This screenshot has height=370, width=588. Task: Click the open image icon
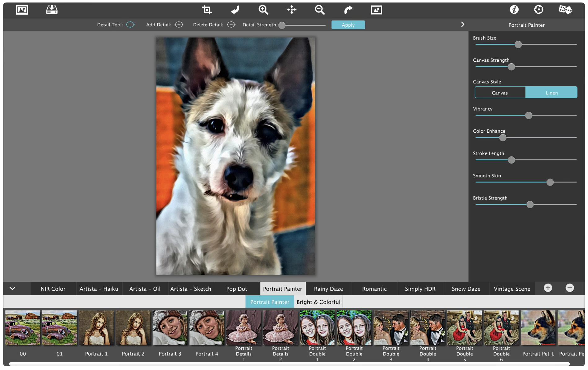point(22,10)
